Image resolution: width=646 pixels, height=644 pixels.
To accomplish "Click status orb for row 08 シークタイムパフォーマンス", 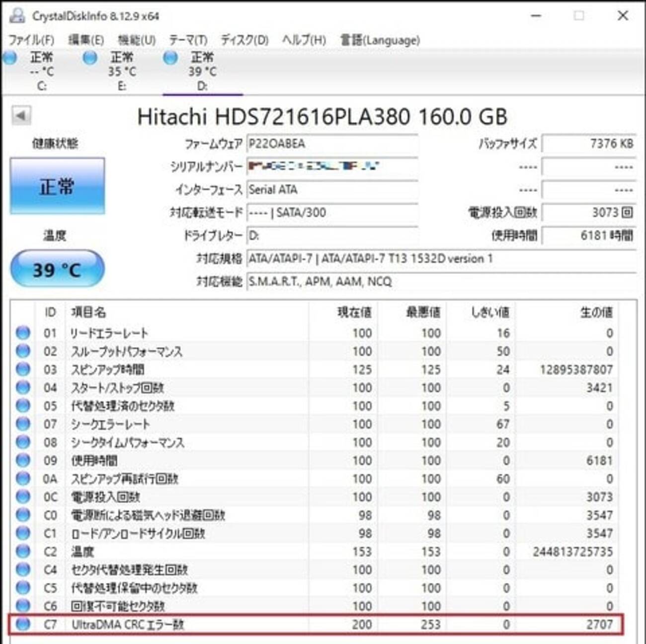I will tap(23, 442).
